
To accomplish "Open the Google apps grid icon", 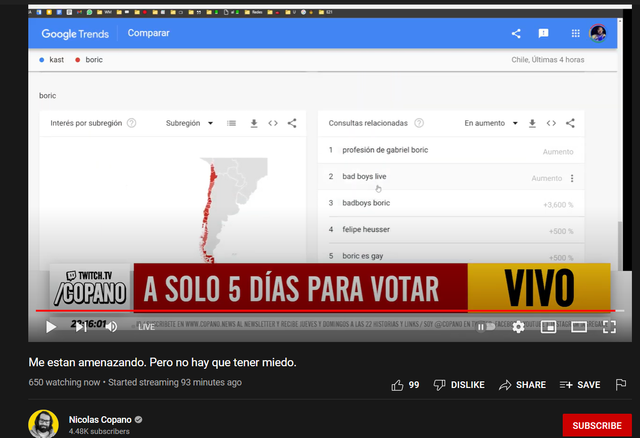I will 576,33.
